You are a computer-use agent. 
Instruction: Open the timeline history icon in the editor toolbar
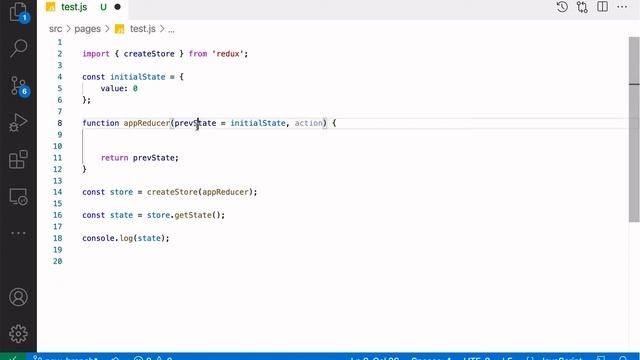562,7
